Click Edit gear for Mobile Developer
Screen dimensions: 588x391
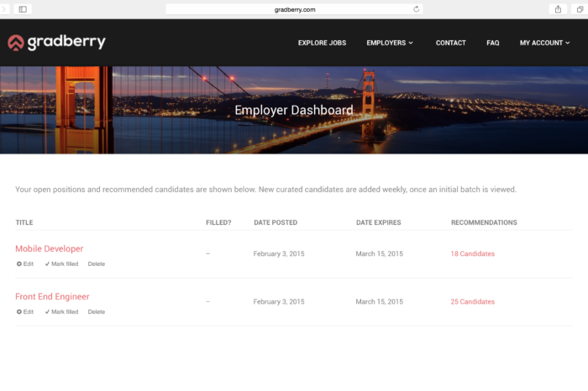click(x=24, y=263)
